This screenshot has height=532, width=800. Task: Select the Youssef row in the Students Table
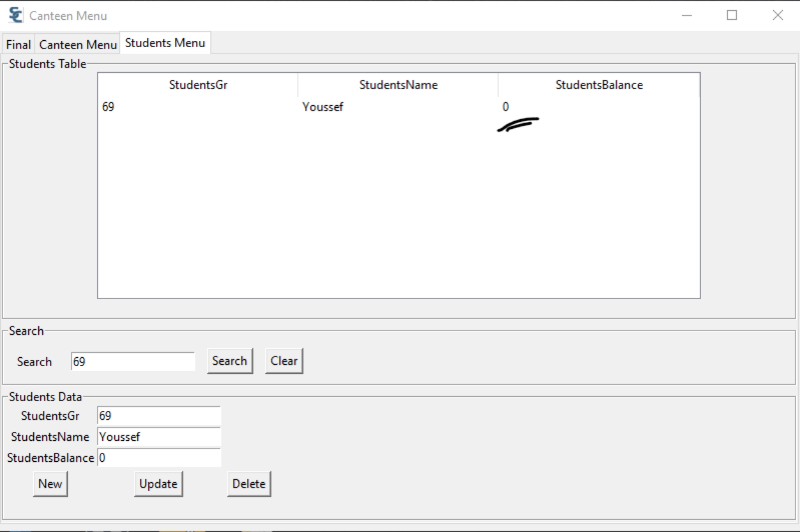tap(323, 106)
